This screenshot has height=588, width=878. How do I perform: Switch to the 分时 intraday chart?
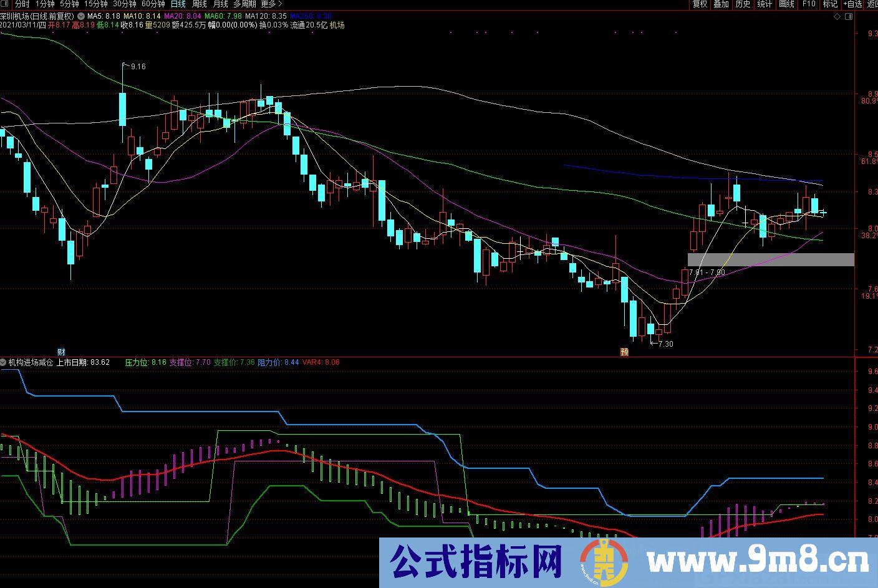point(22,4)
